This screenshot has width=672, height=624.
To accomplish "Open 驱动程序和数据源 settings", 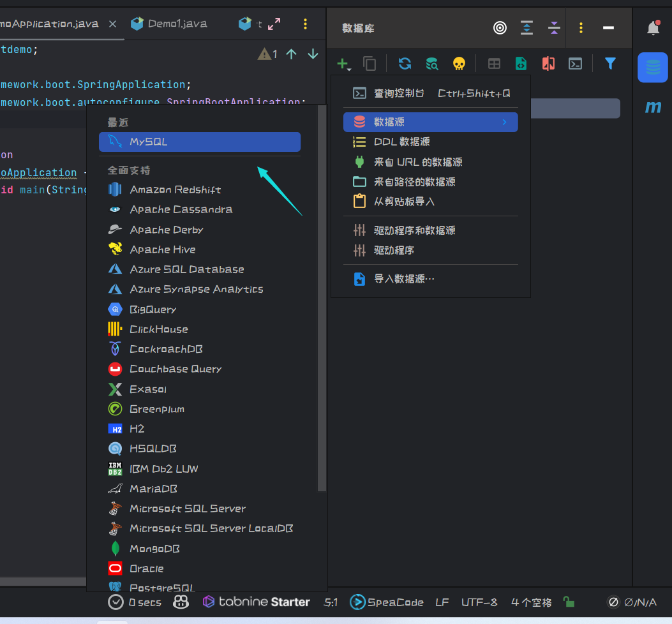I will [x=431, y=230].
